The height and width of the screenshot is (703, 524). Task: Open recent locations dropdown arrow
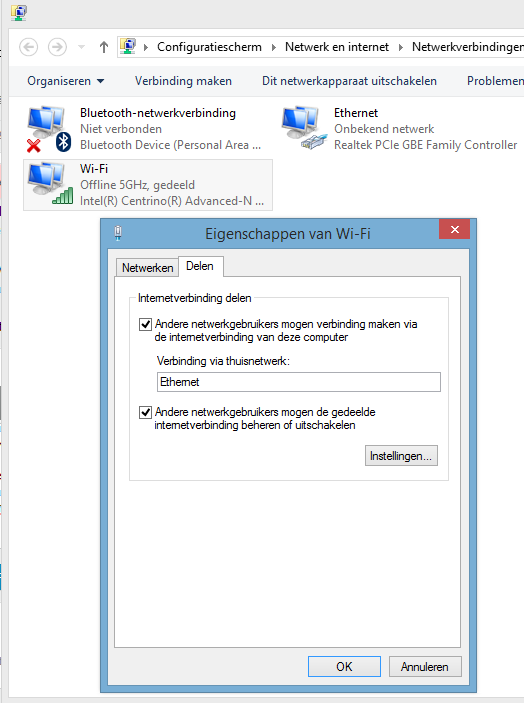coord(82,47)
